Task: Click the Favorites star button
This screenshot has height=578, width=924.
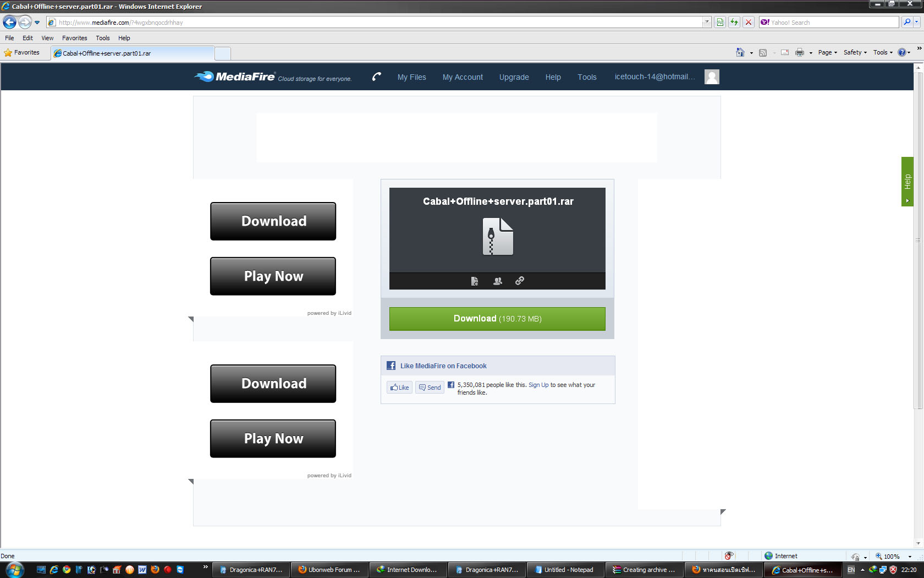Action: (22, 53)
